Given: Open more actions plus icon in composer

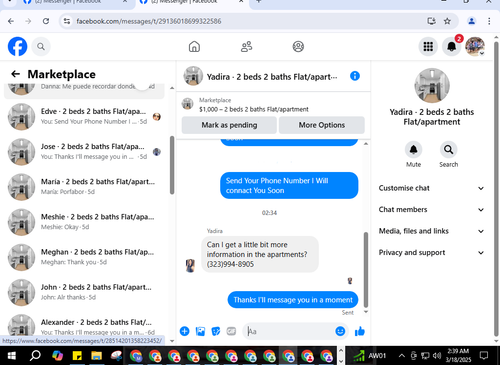Looking at the screenshot, I should pyautogui.click(x=184, y=331).
